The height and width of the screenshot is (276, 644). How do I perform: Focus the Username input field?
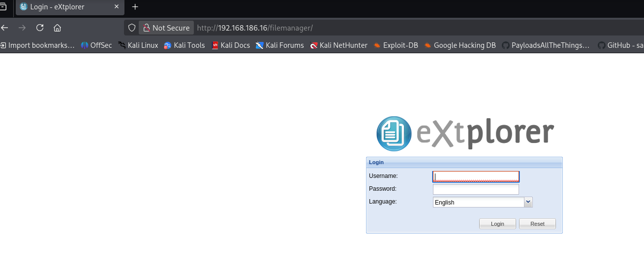(476, 176)
